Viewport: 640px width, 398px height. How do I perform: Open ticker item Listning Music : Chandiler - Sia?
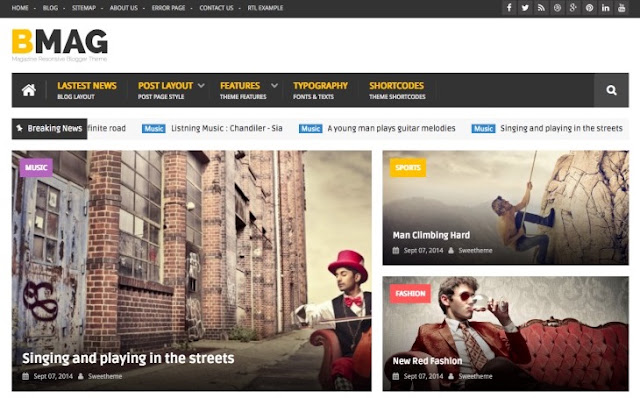(227, 128)
